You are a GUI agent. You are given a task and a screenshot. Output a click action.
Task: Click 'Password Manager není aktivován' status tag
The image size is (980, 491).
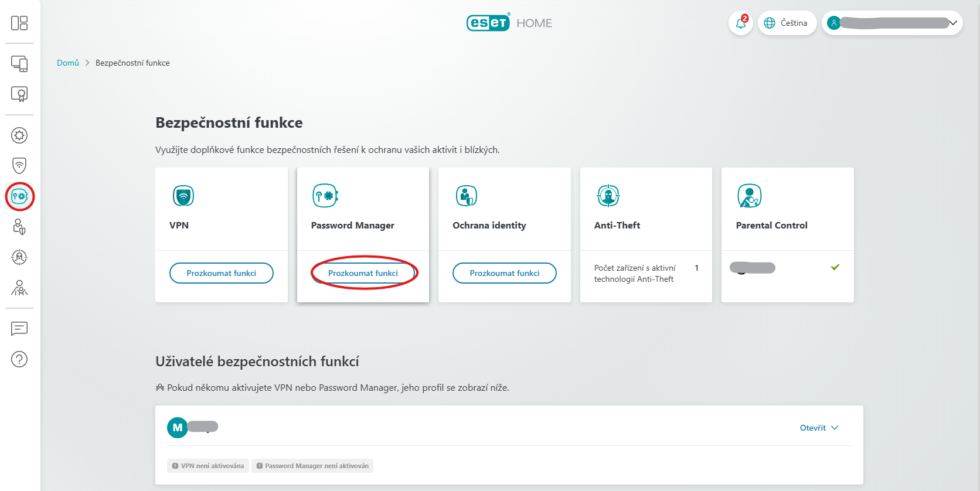click(312, 466)
